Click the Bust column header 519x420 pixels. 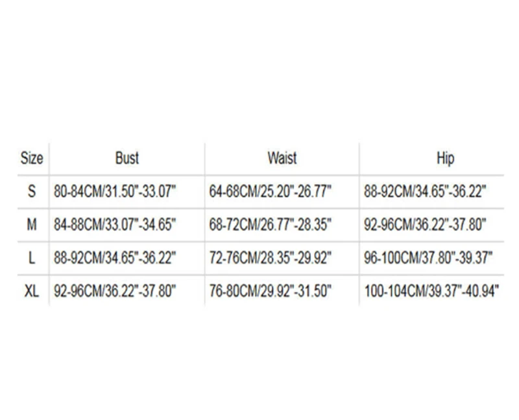(127, 158)
